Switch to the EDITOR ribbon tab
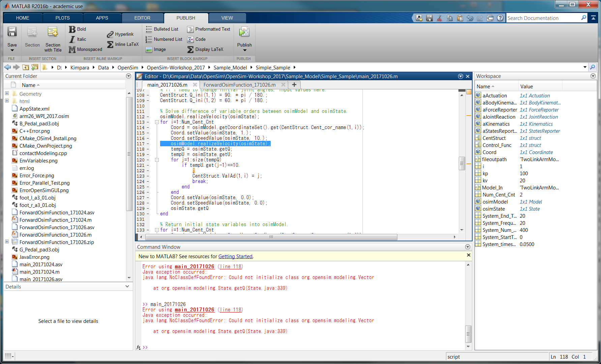The width and height of the screenshot is (601, 364). point(142,18)
